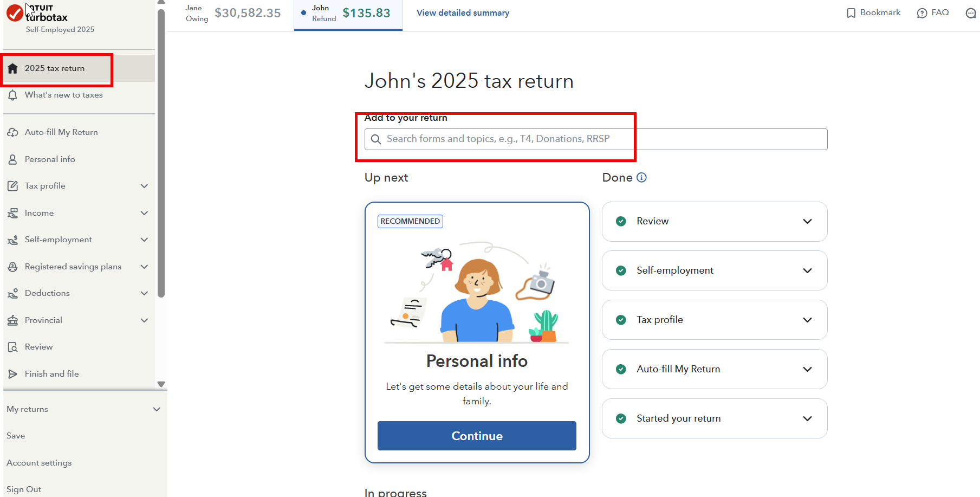Click the Bookmark icon in header
The image size is (980, 497).
(851, 13)
